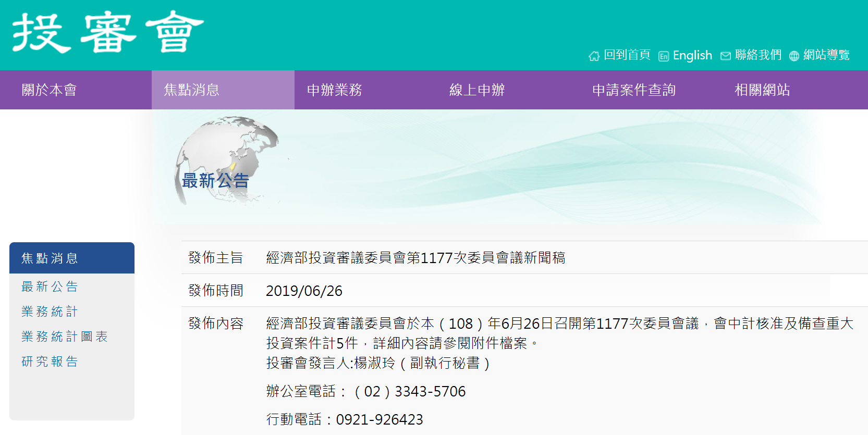Click the globe icon beside 網站導覽
The image size is (868, 435).
pyautogui.click(x=794, y=56)
